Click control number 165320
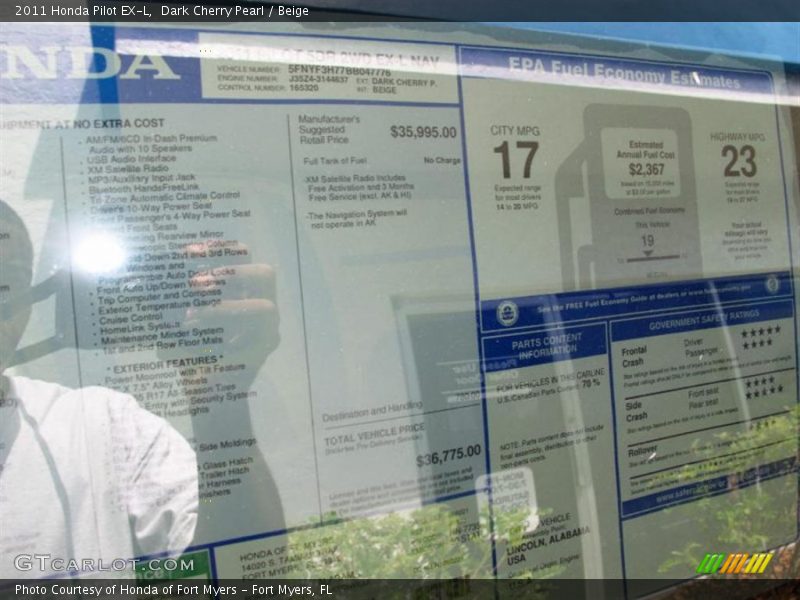 304,88
